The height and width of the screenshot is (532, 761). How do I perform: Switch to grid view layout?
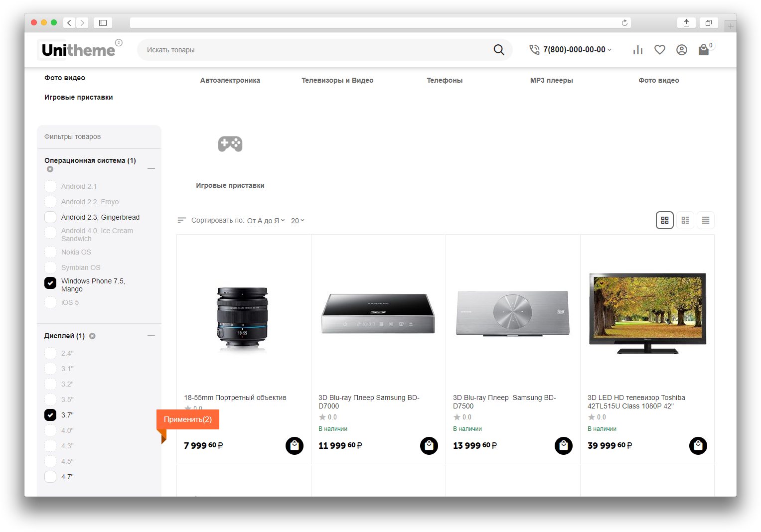tap(665, 220)
